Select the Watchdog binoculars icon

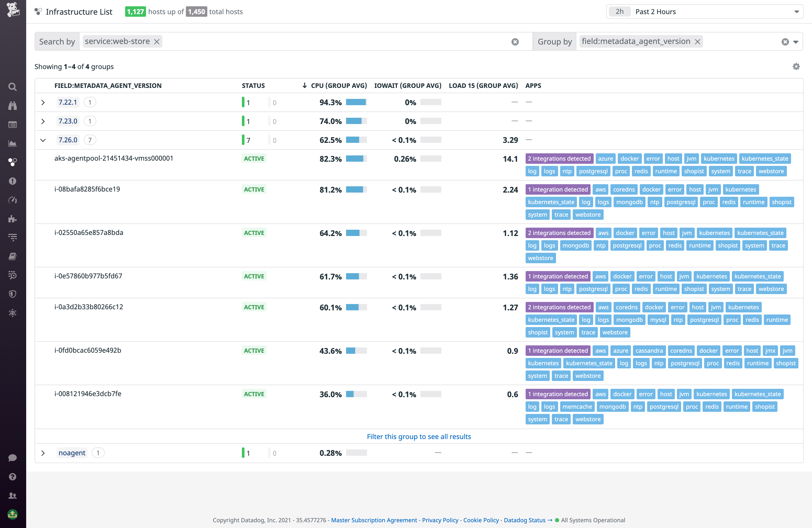pos(13,106)
